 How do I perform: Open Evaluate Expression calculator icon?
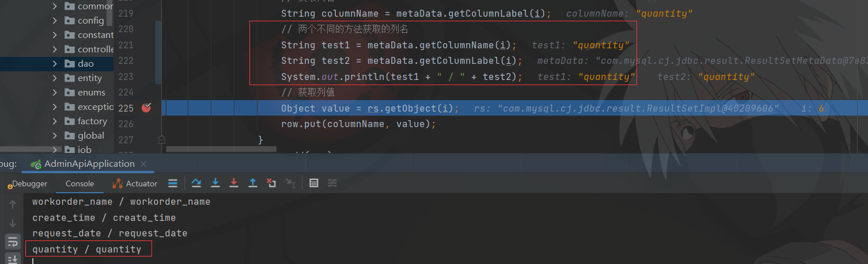(314, 183)
